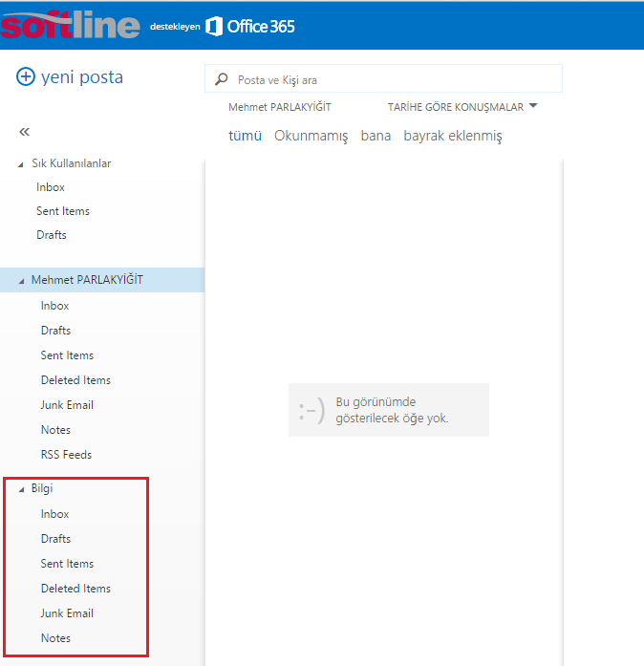Collapse the Sık Kullanılanlar section
Viewport: 644px width, 666px height.
pos(21,164)
